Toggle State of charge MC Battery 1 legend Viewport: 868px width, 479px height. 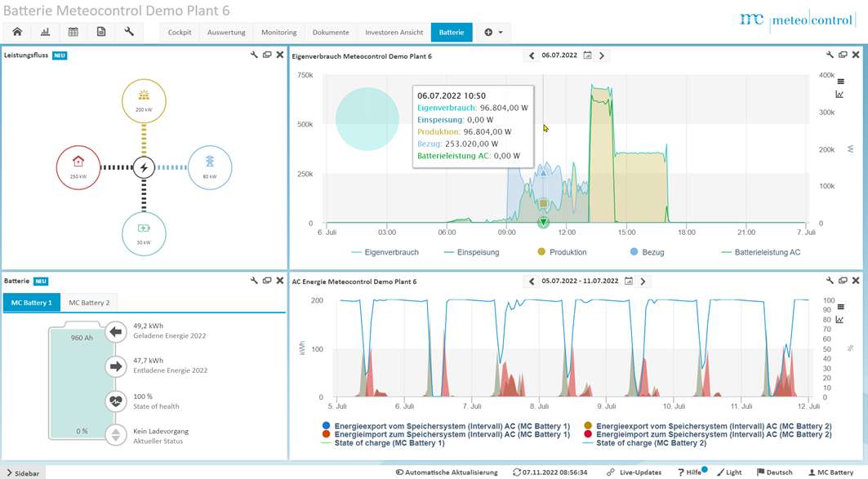pyautogui.click(x=384, y=443)
